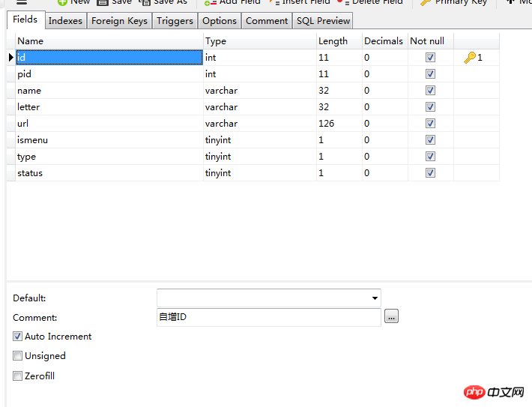Uncheck the Auto Increment checkbox
The image size is (532, 407).
[18, 337]
